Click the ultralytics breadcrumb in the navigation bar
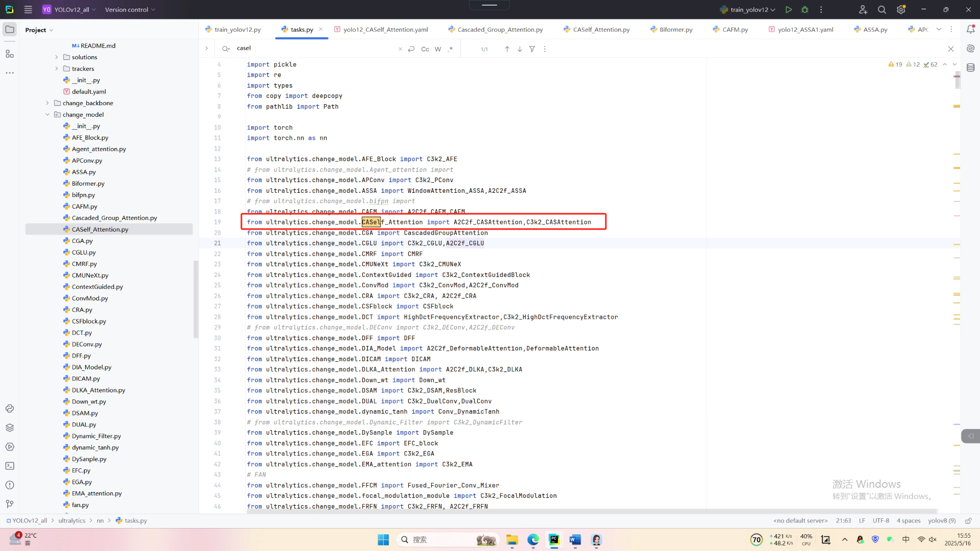This screenshot has width=980, height=551. 71,521
